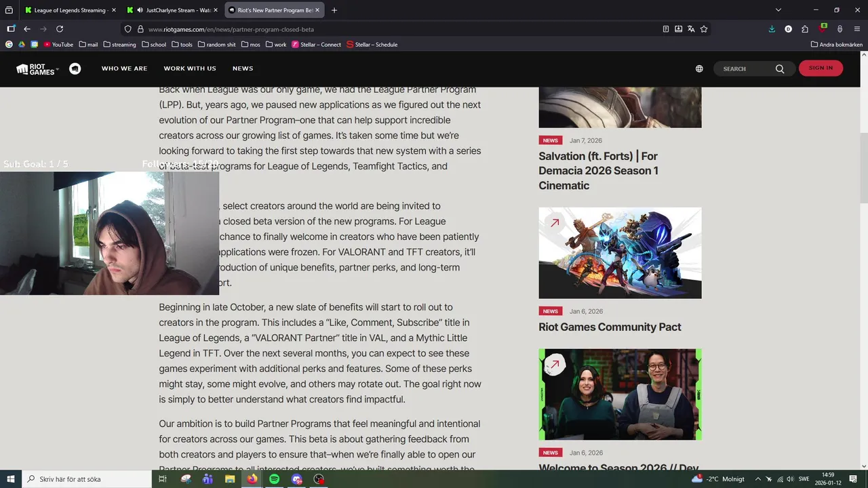Click the search magnifier icon in header
The height and width of the screenshot is (488, 868).
[780, 68]
